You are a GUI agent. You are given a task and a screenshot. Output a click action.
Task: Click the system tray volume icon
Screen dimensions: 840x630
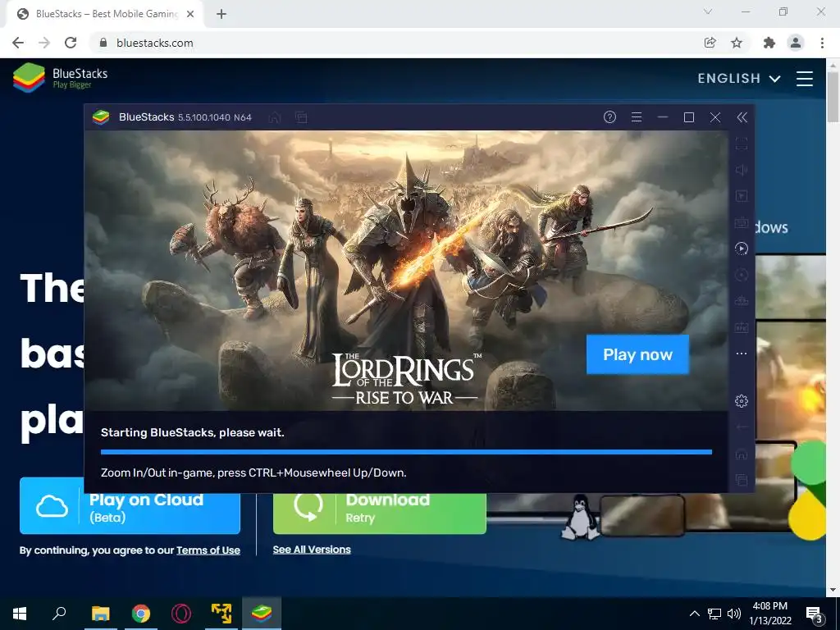click(x=734, y=614)
